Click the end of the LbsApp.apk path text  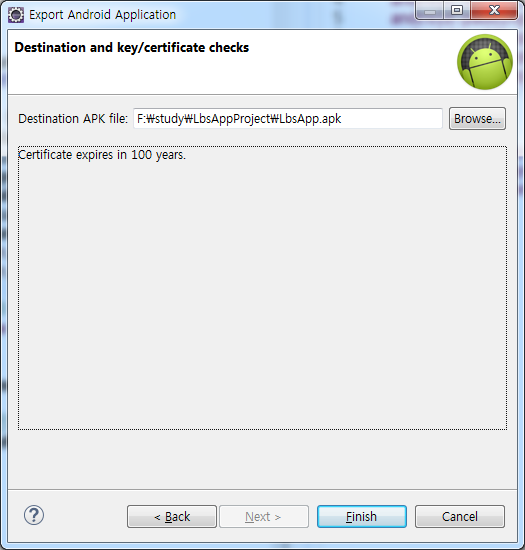tap(341, 119)
